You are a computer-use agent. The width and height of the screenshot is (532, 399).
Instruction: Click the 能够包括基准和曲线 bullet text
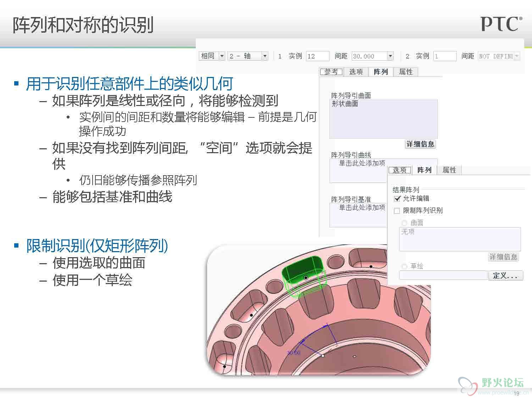(112, 196)
